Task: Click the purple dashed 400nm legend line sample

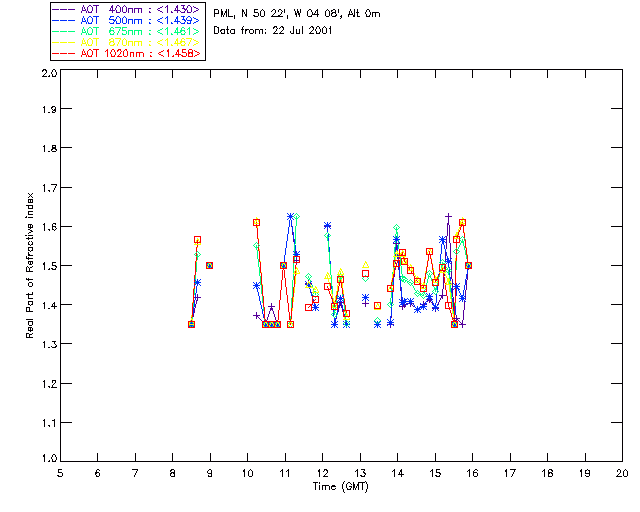Action: [x=64, y=9]
